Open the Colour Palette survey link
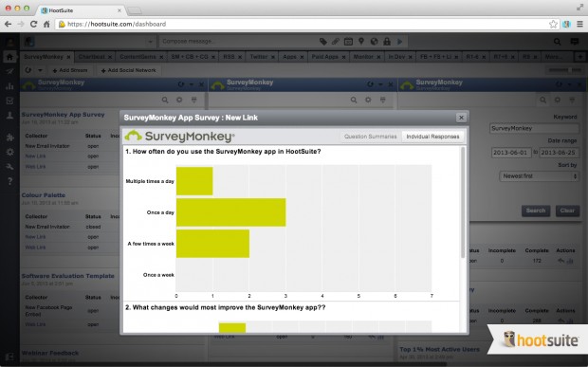This screenshot has width=588, height=367. (x=43, y=195)
